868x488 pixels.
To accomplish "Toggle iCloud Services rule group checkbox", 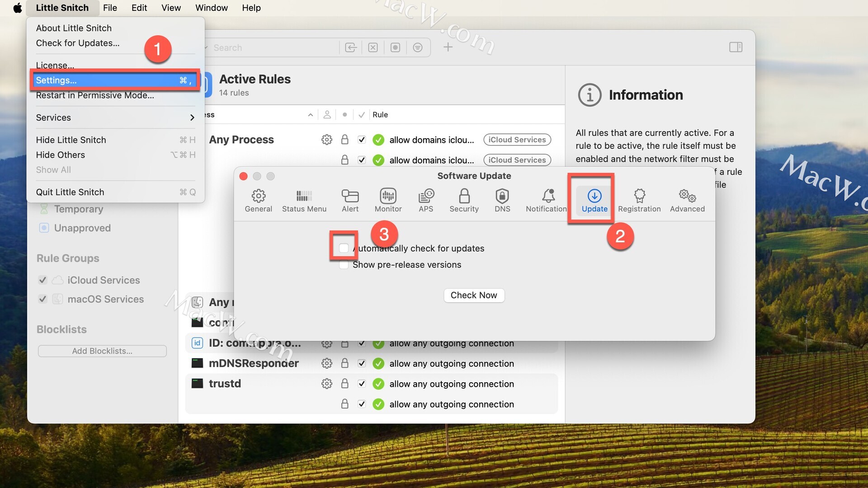I will point(42,280).
